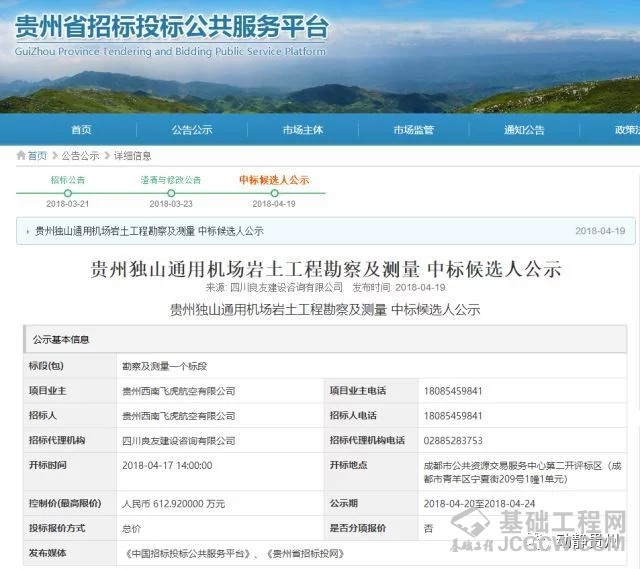Screen dimensions: 640x569
Task: Go to the 市场主体 navigation item
Action: pyautogui.click(x=302, y=130)
